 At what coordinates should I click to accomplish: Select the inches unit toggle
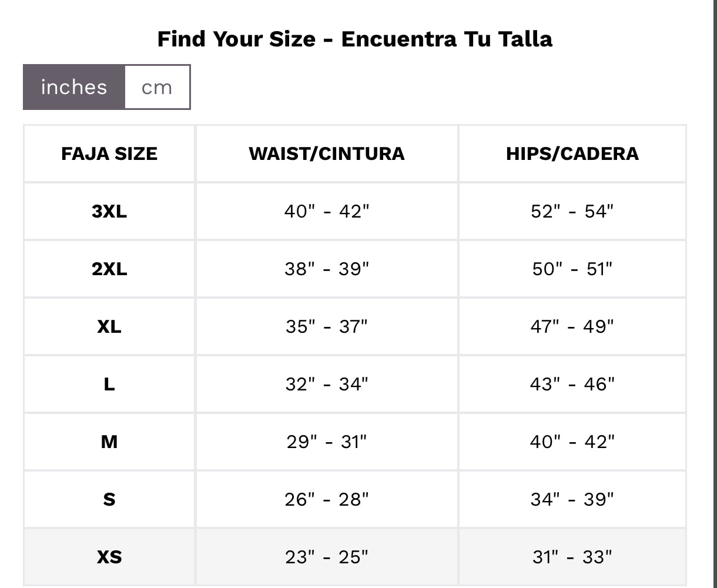(x=74, y=88)
